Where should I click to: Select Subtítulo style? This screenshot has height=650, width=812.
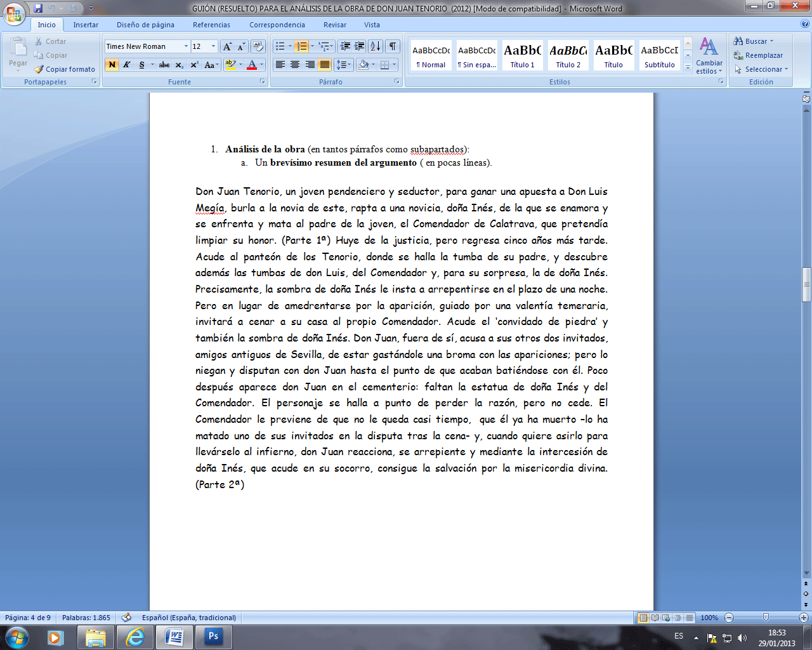[660, 56]
